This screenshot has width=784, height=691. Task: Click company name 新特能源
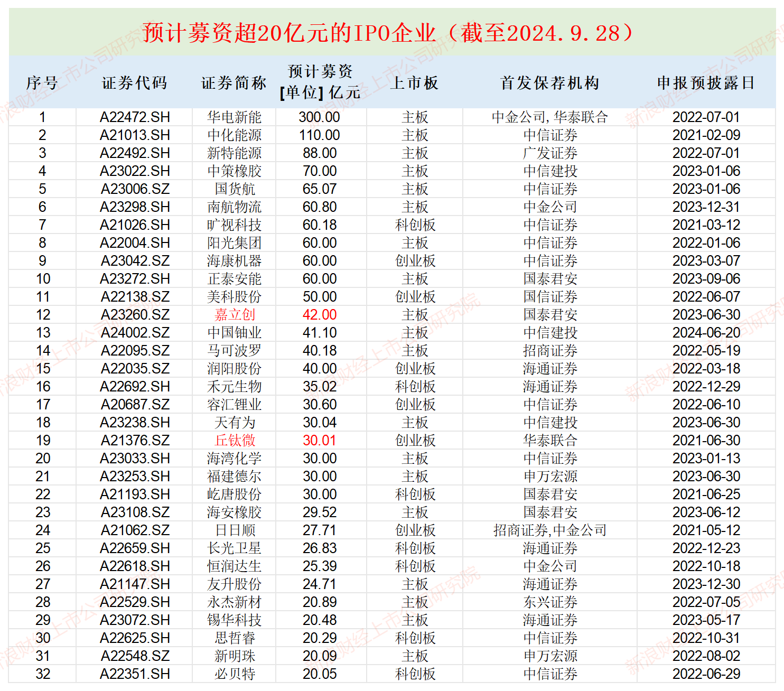(x=234, y=153)
